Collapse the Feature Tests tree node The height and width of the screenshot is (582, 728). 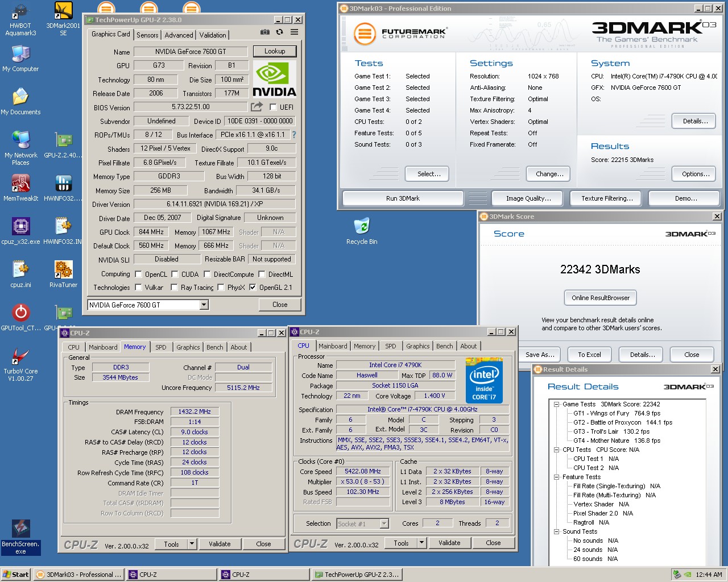[x=556, y=477]
